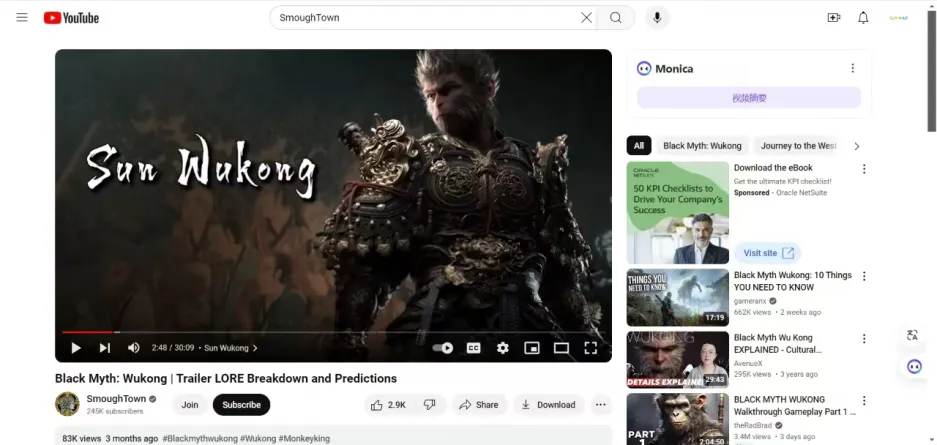Go to YouTube home via logo
The height and width of the screenshot is (445, 937).
71,18
